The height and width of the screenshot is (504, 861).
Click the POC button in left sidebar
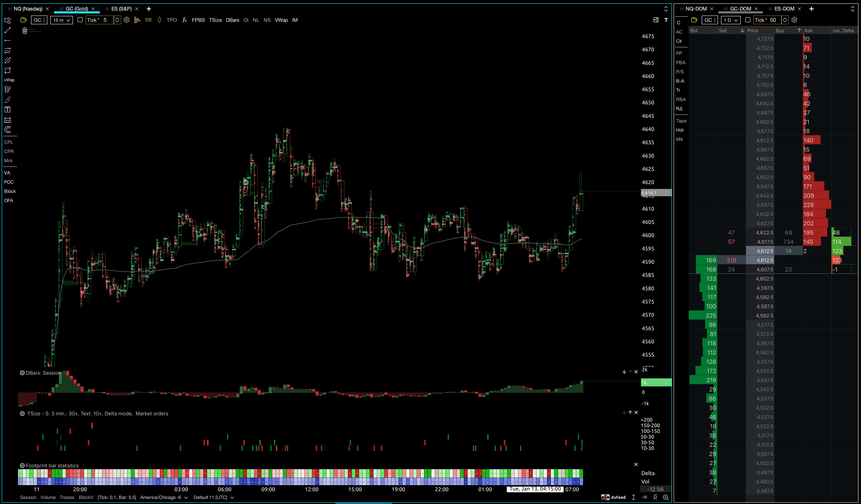point(9,182)
